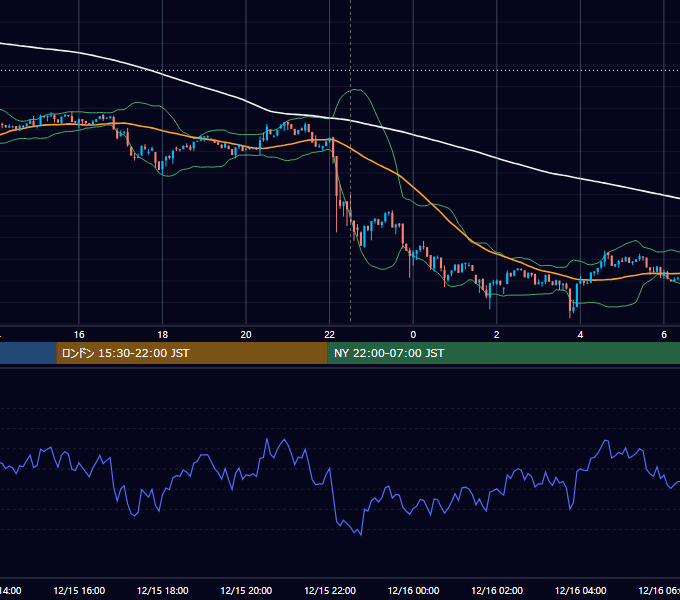680x600 pixels.
Task: Click the 12/16 04:00 date label
Action: pos(580,590)
